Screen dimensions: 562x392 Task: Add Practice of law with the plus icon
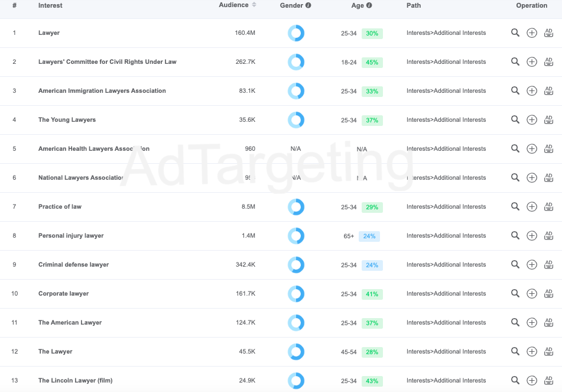(x=531, y=207)
